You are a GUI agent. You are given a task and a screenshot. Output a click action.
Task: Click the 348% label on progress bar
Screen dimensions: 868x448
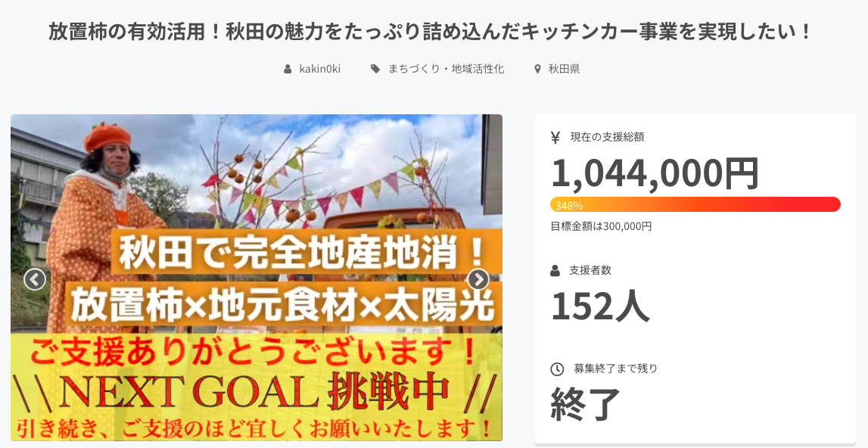point(569,205)
